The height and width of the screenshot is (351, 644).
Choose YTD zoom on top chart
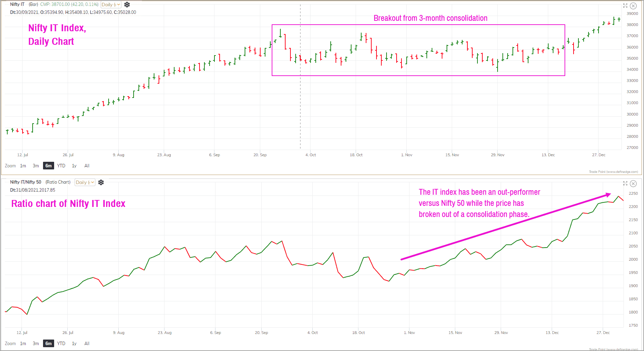pos(61,166)
